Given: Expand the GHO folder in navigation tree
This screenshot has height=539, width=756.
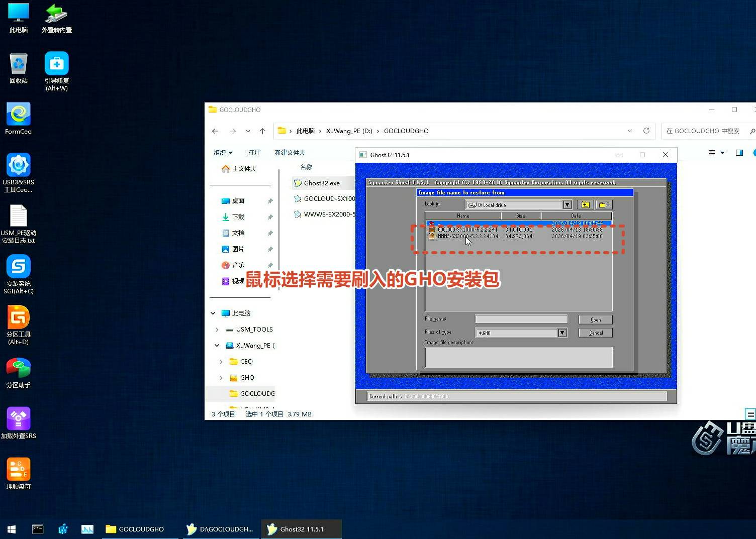Looking at the screenshot, I should pyautogui.click(x=221, y=378).
